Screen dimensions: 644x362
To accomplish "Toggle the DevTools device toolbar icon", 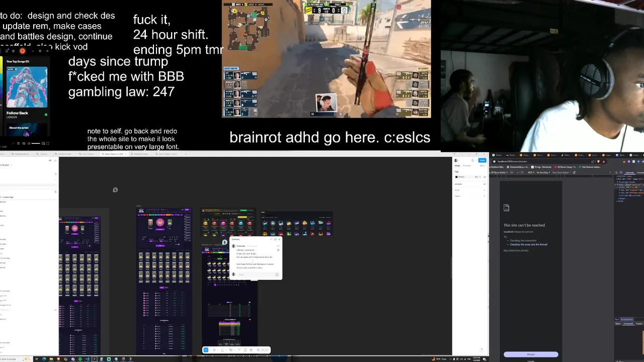I will coord(621,172).
